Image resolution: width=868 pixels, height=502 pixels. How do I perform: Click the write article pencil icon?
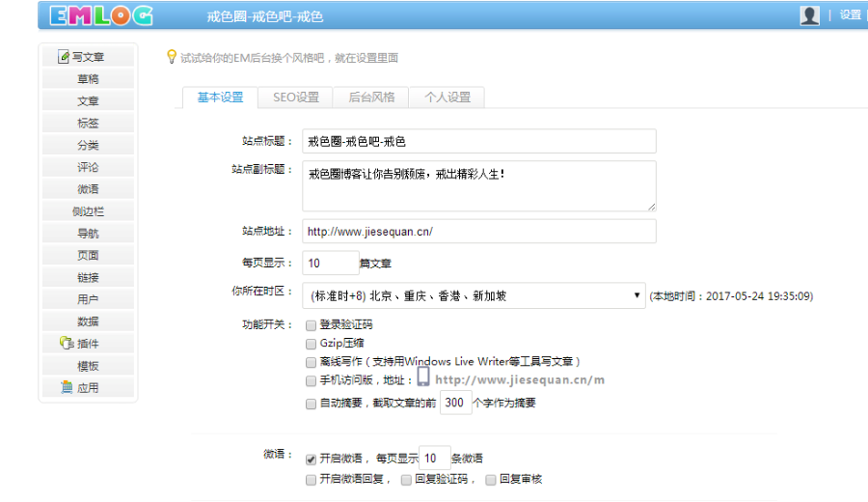click(64, 57)
